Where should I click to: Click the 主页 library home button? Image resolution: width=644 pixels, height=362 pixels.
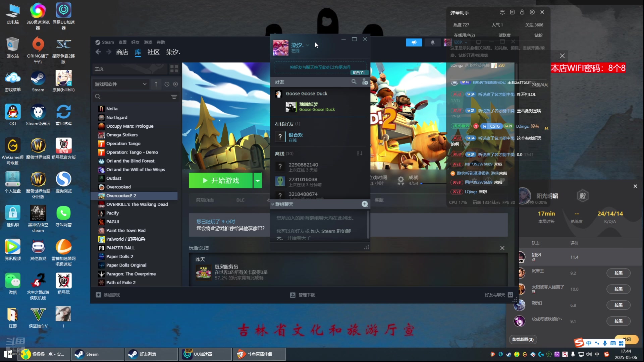(x=129, y=69)
